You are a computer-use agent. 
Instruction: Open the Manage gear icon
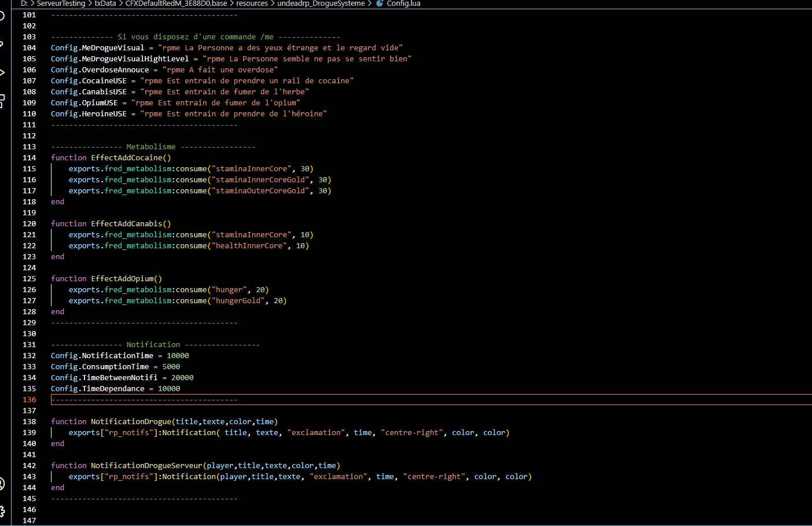click(x=2, y=512)
